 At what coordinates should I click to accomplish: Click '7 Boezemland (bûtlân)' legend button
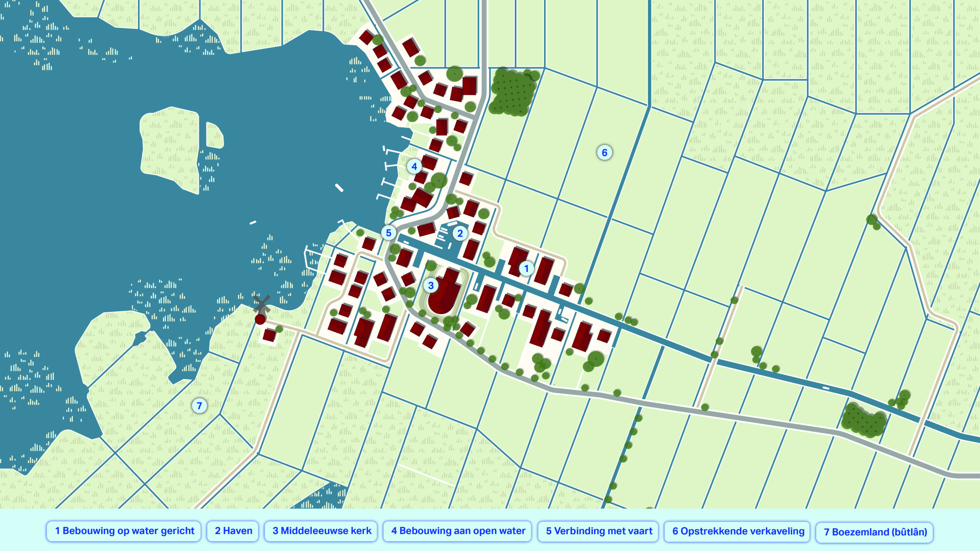pos(875,532)
